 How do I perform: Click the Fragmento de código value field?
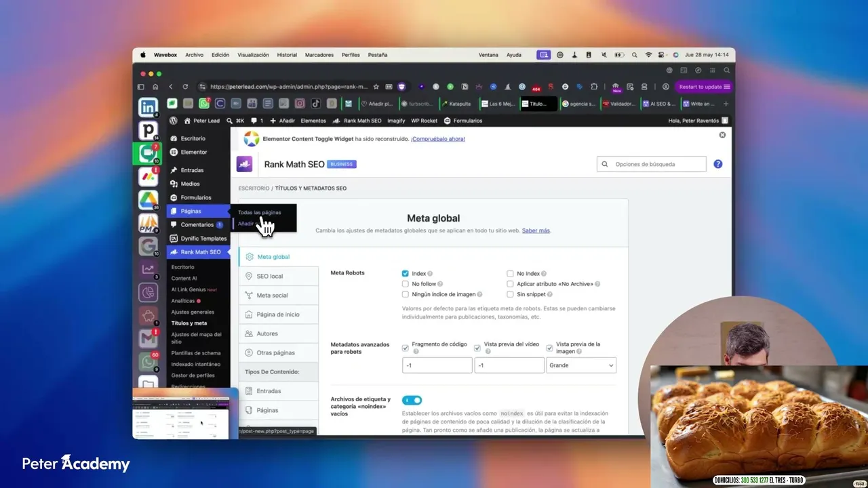(x=437, y=365)
